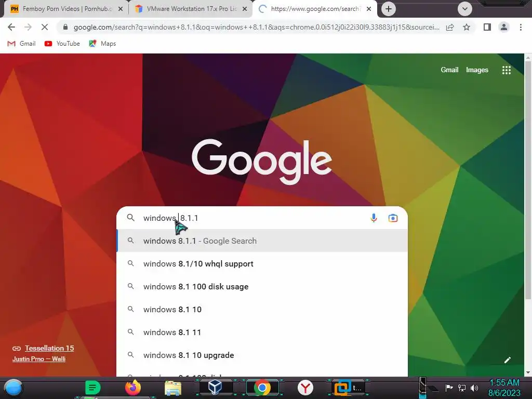Select suggestion "windows 8.1 11"
The image size is (532, 399).
(x=262, y=332)
